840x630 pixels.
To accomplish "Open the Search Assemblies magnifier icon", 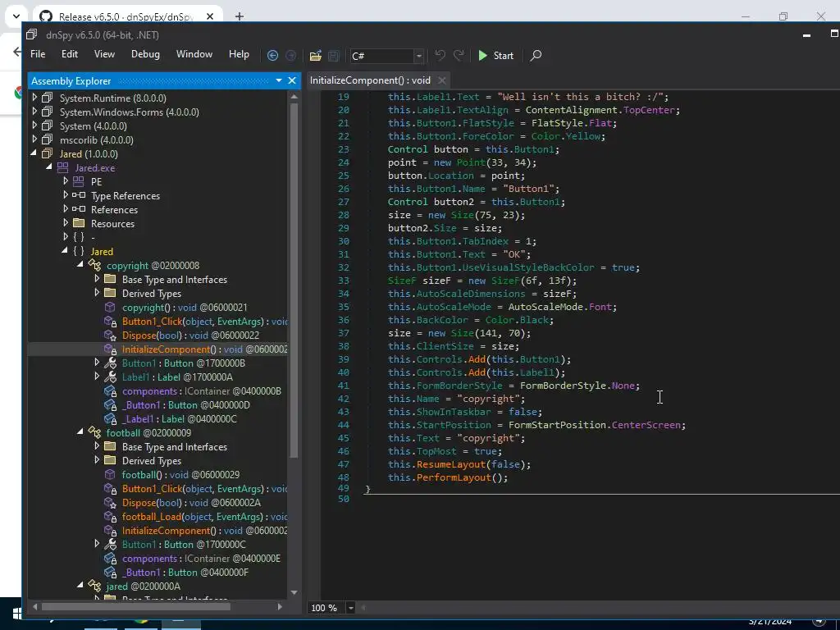I will click(535, 55).
